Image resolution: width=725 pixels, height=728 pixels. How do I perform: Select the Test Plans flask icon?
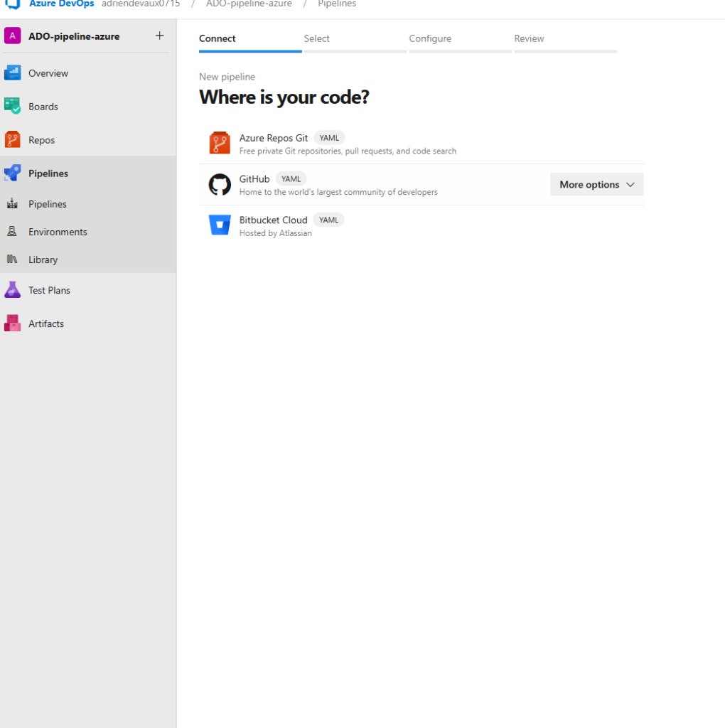pyautogui.click(x=12, y=290)
